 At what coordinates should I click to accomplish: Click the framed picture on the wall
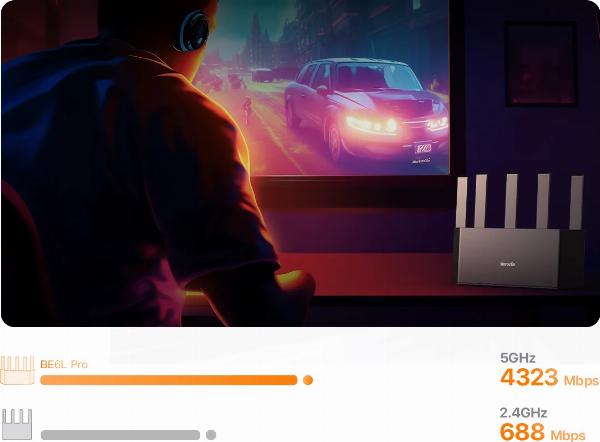click(541, 64)
